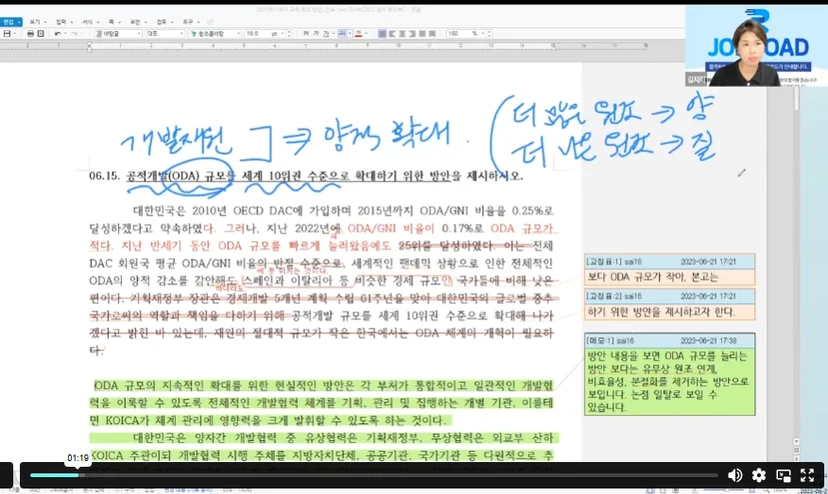Select the 고침표 1 revision note

(670, 270)
